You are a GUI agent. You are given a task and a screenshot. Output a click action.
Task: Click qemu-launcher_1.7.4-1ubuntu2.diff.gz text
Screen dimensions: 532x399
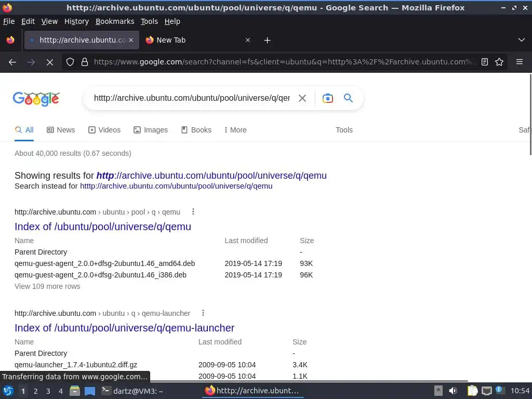tap(76, 365)
